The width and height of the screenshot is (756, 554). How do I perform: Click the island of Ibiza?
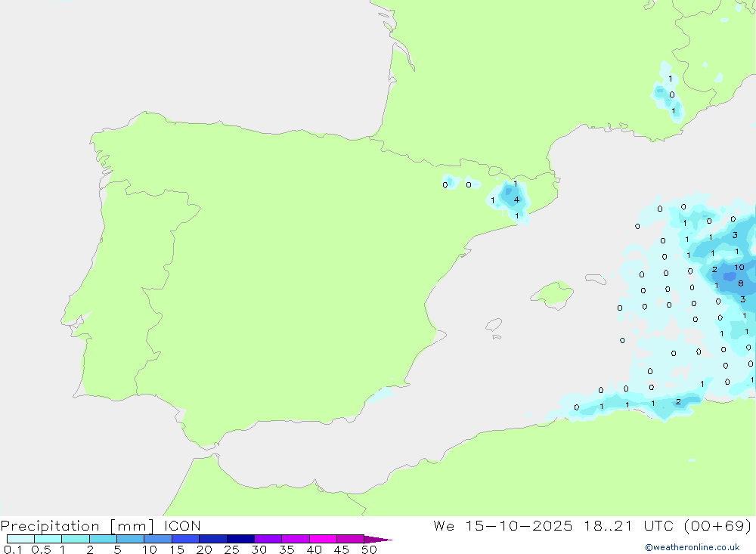pos(494,325)
